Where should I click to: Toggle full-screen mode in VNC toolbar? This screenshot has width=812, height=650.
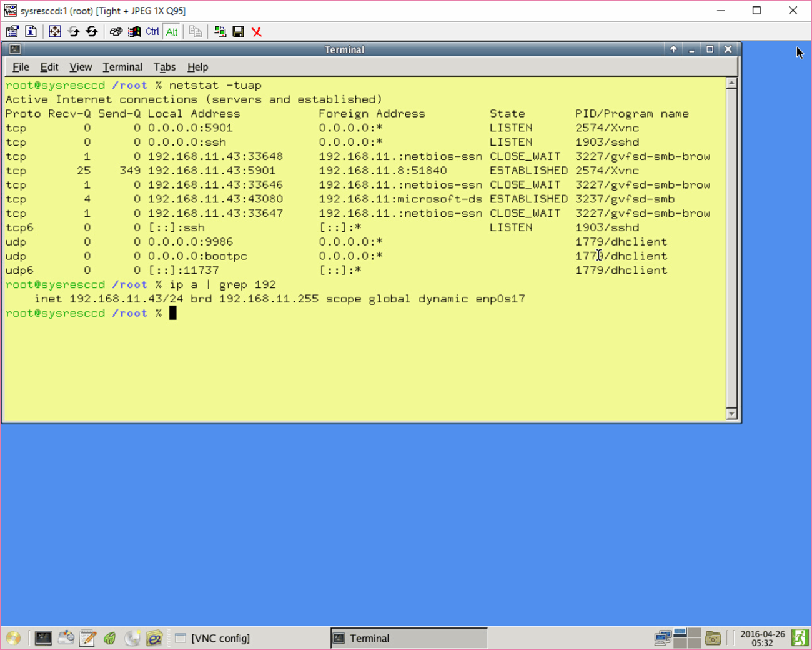tap(55, 32)
